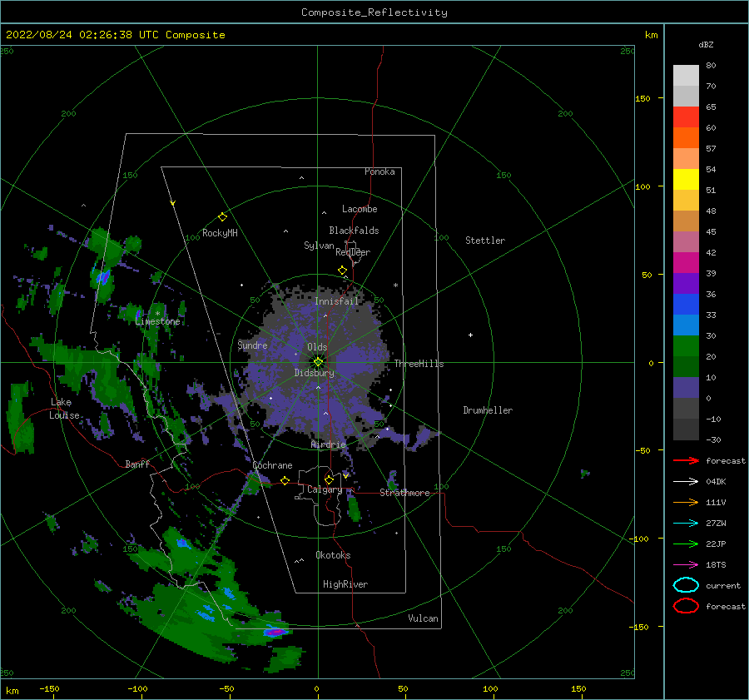Image resolution: width=749 pixels, height=700 pixels.
Task: Click the red 60 dBZ color swatch
Action: [x=686, y=117]
